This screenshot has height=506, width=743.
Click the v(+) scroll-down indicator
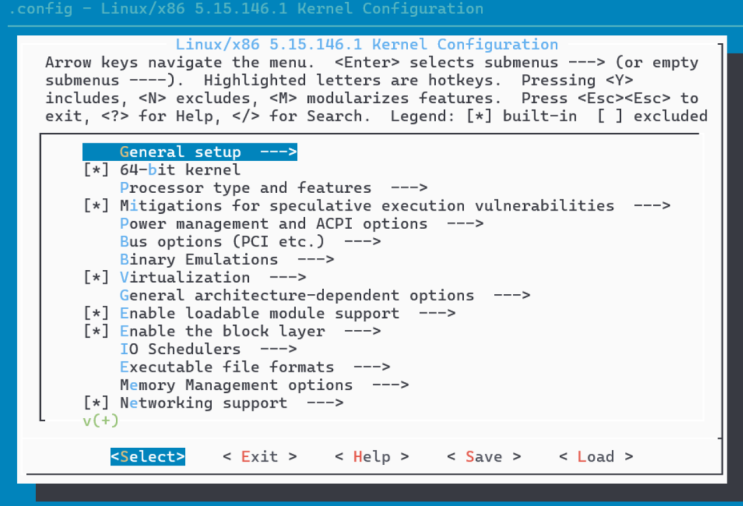[100, 421]
